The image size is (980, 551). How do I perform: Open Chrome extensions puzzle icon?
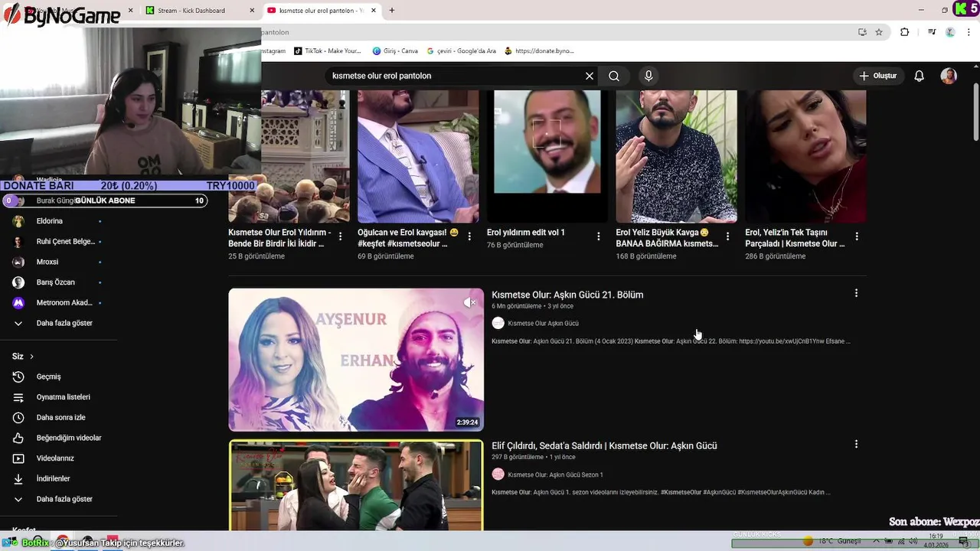[x=905, y=32]
